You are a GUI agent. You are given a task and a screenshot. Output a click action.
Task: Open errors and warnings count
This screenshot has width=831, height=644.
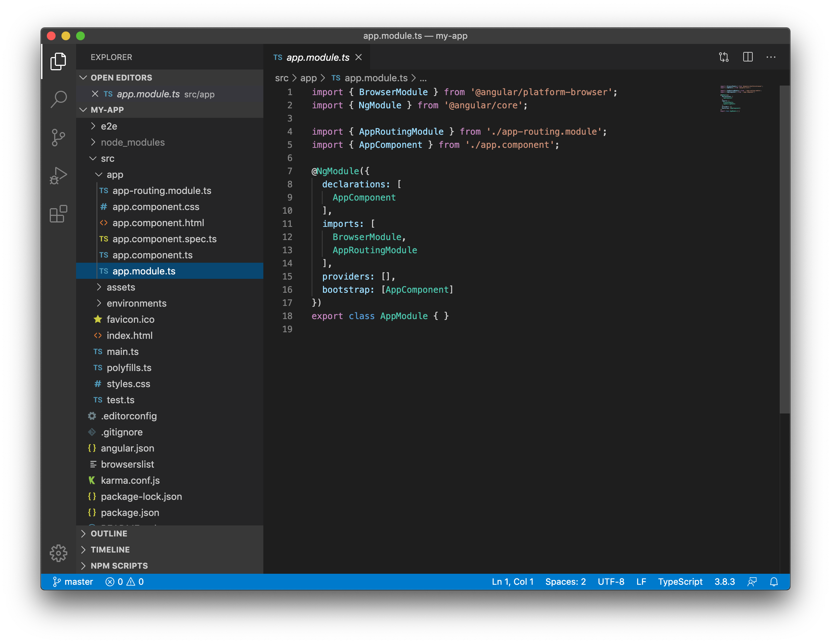tap(125, 581)
